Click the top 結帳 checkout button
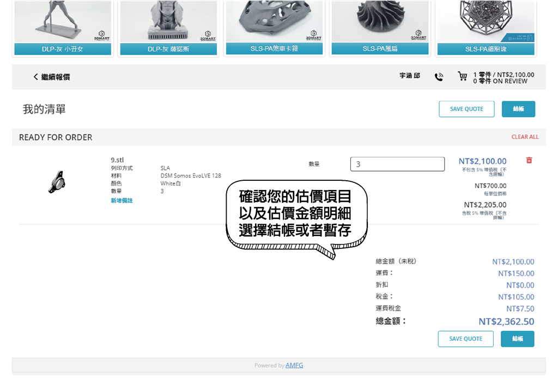Image resolution: width=558 pixels, height=392 pixels. (x=518, y=109)
